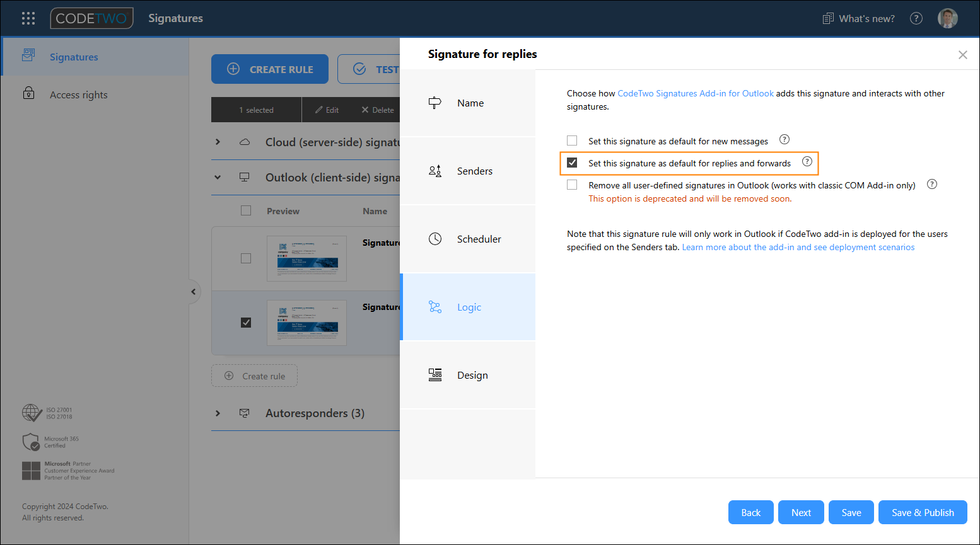Click the ISO 27001 certification badge

tap(47, 413)
